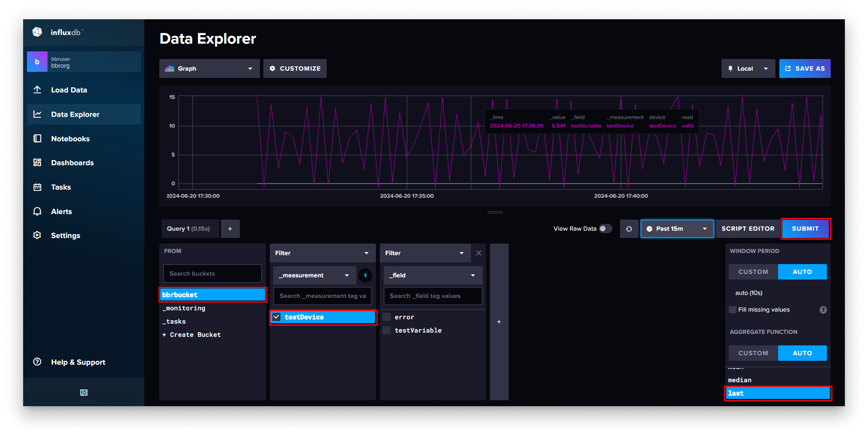Switch to the Script Editor

click(x=747, y=229)
